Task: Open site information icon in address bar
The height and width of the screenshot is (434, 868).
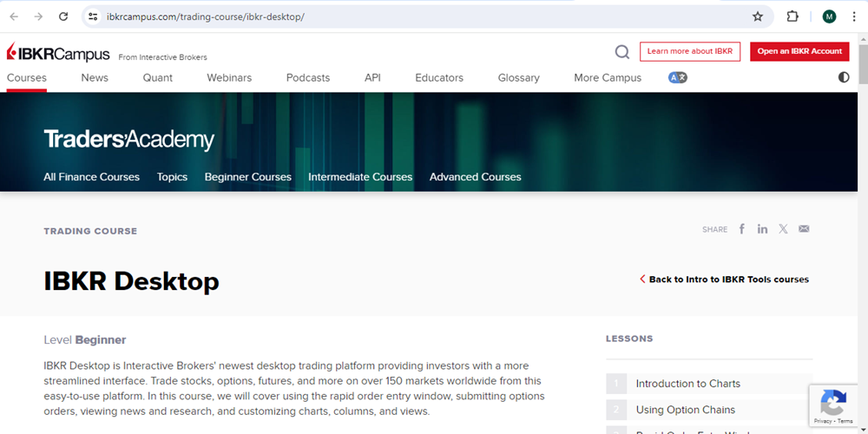Action: tap(93, 16)
